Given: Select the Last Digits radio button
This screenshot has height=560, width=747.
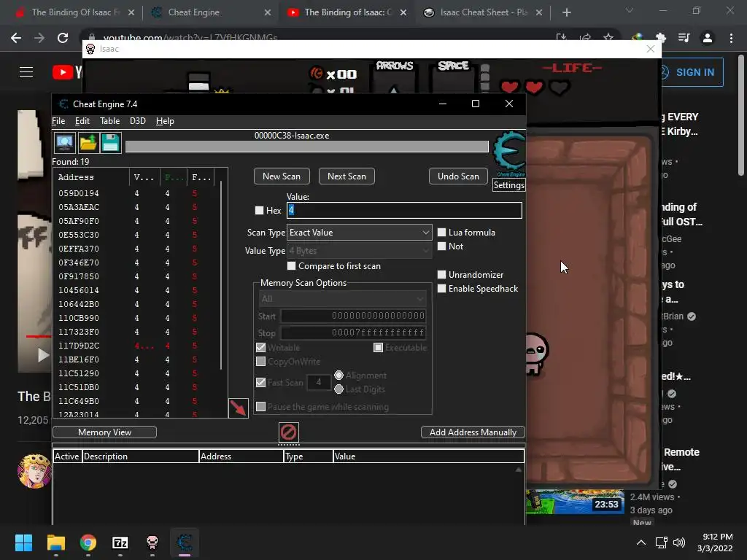Looking at the screenshot, I should (x=338, y=389).
